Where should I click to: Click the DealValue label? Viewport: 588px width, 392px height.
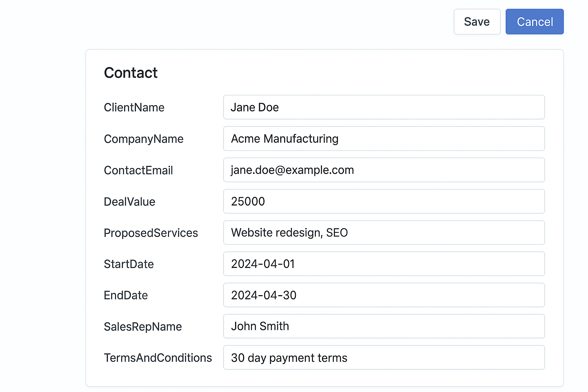[x=129, y=202]
